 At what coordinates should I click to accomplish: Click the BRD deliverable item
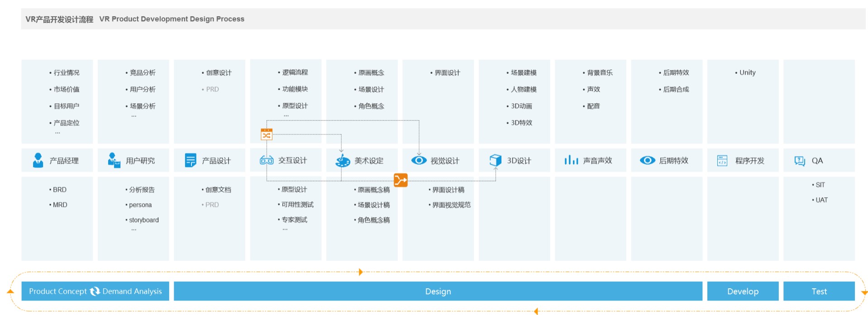[x=57, y=190]
